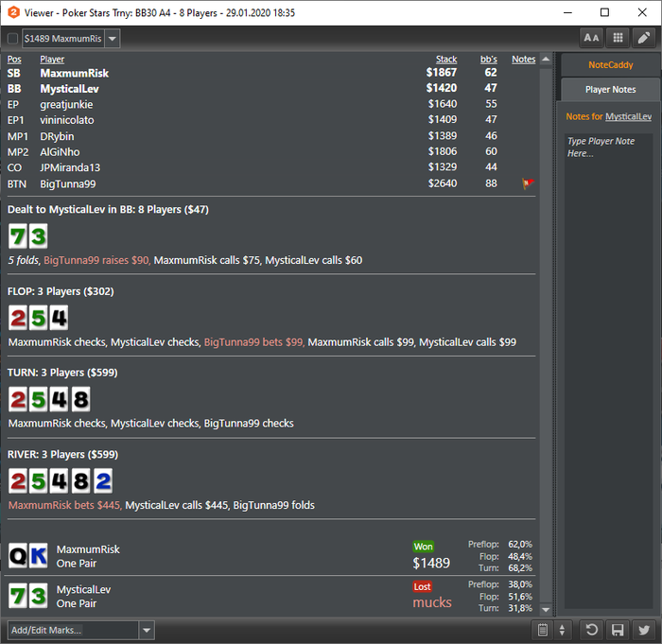Click the Preflop: 38,0% equity value

520,584
